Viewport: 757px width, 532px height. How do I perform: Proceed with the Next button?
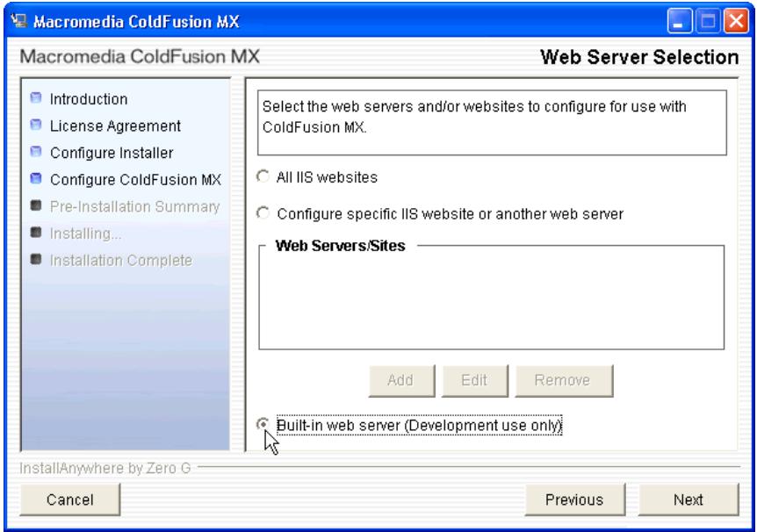click(689, 500)
